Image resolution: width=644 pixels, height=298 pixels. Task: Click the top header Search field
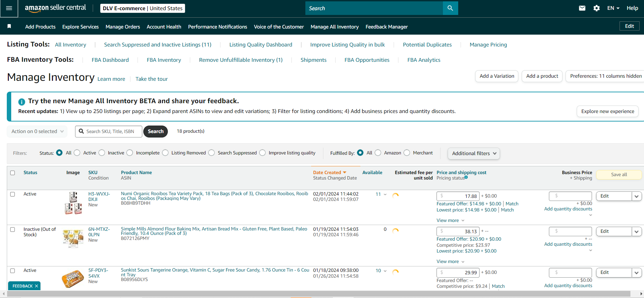pyautogui.click(x=374, y=8)
